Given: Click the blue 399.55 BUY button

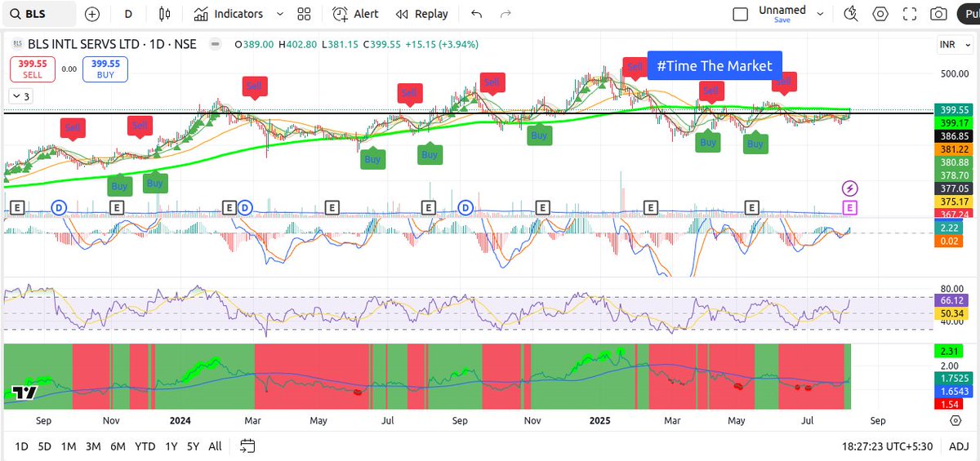Looking at the screenshot, I should pyautogui.click(x=105, y=69).
